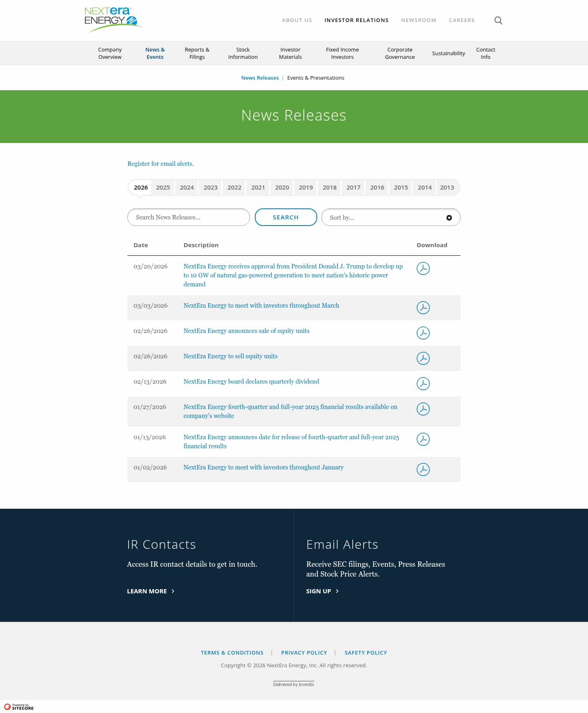Go to Careers in top navigation
Image resolution: width=588 pixels, height=713 pixels.
click(x=462, y=20)
